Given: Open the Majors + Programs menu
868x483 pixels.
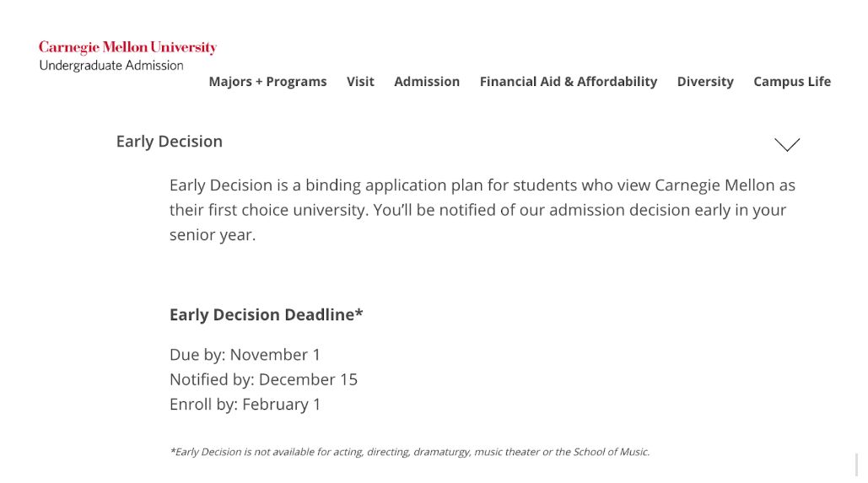Looking at the screenshot, I should [x=267, y=82].
